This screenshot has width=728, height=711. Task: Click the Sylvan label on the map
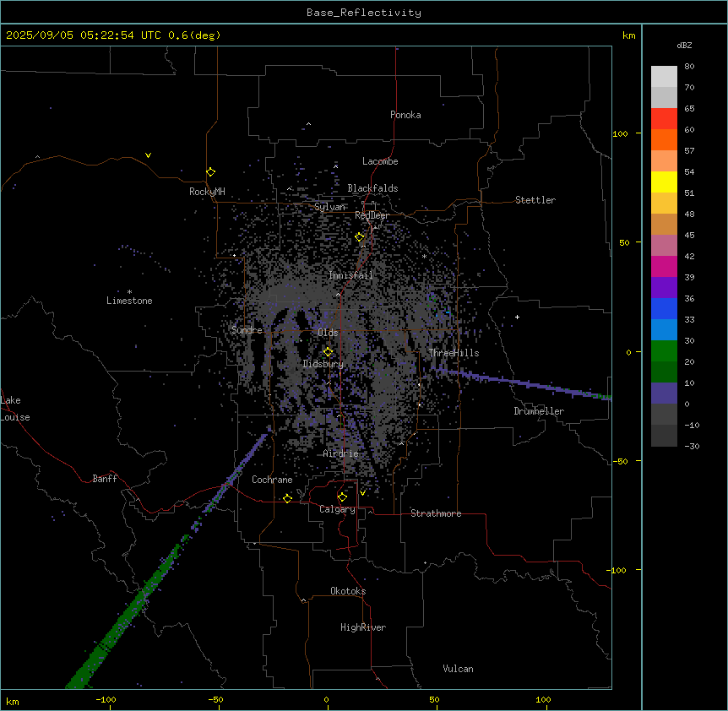pyautogui.click(x=329, y=207)
